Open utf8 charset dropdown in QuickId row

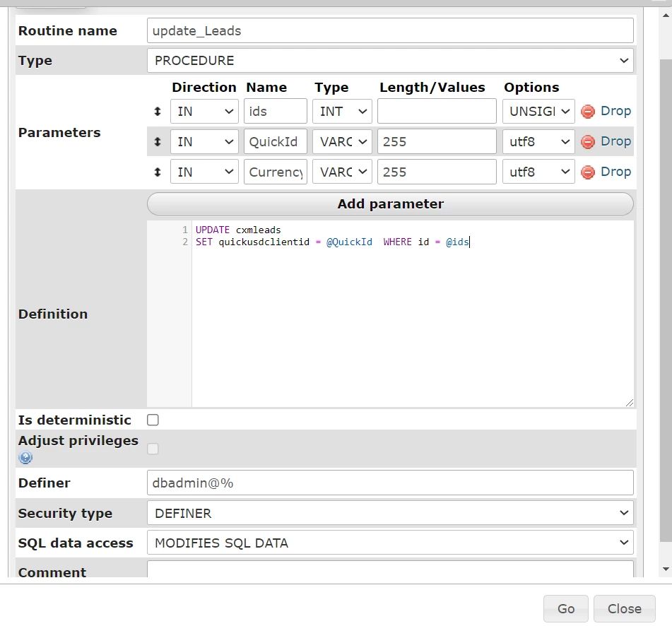(538, 142)
